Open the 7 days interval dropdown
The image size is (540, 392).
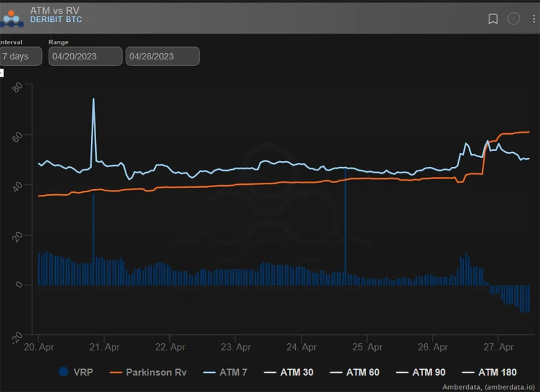click(21, 56)
